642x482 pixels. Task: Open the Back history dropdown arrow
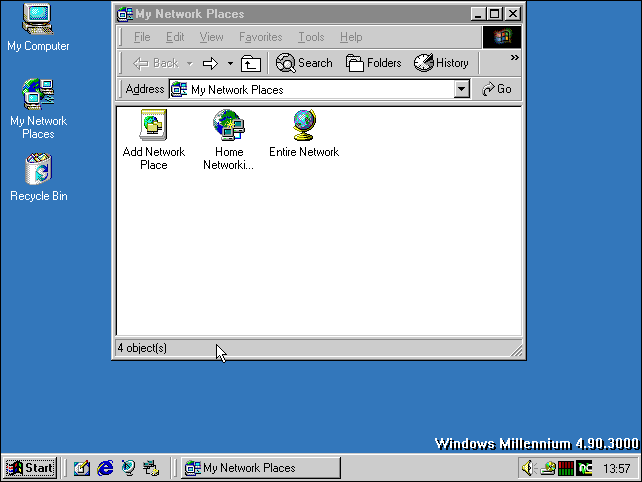tap(190, 63)
